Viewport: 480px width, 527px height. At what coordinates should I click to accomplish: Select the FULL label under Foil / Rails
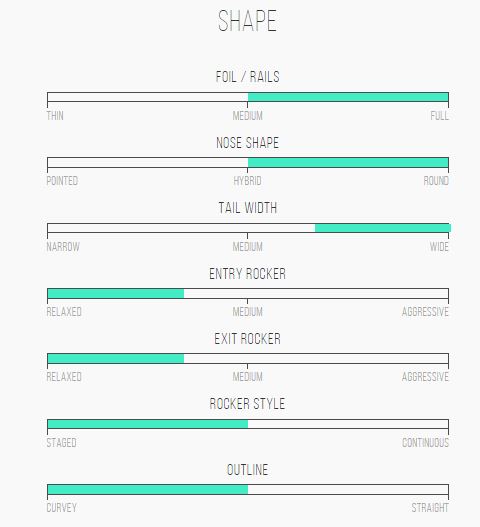[x=439, y=116]
